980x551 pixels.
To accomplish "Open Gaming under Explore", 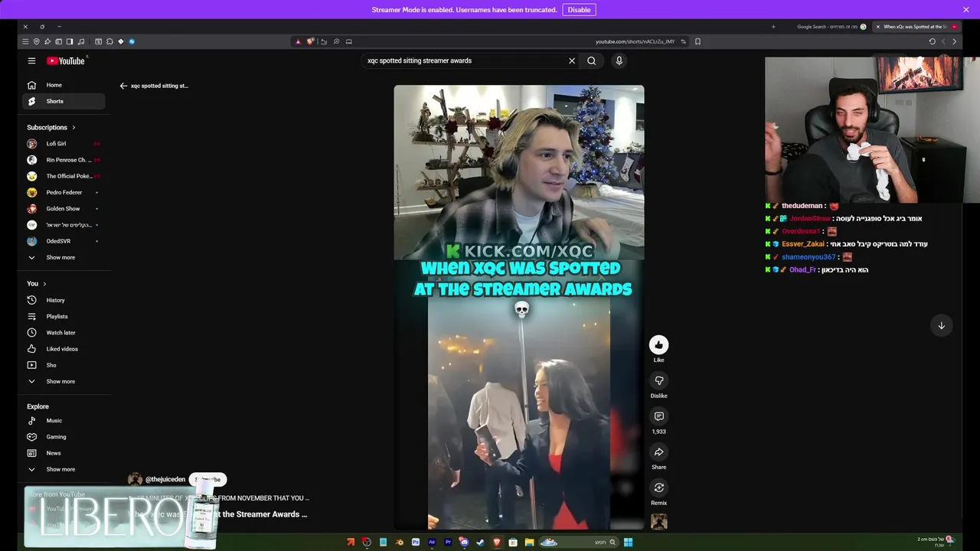I will click(62, 437).
